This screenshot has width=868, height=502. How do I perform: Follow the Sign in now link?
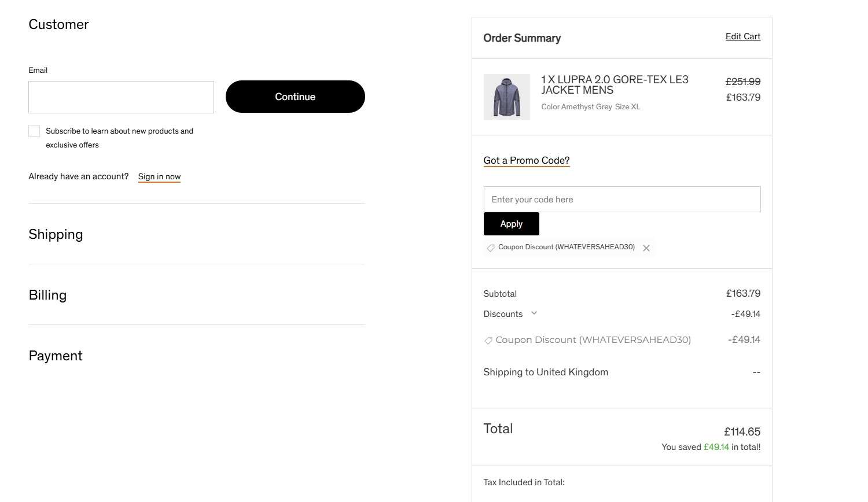coord(159,177)
